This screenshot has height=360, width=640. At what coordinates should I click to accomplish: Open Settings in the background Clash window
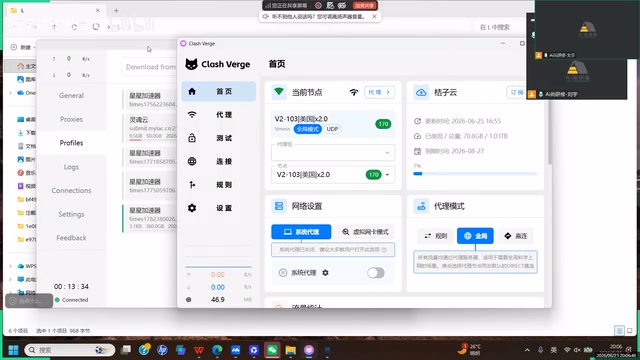click(71, 214)
